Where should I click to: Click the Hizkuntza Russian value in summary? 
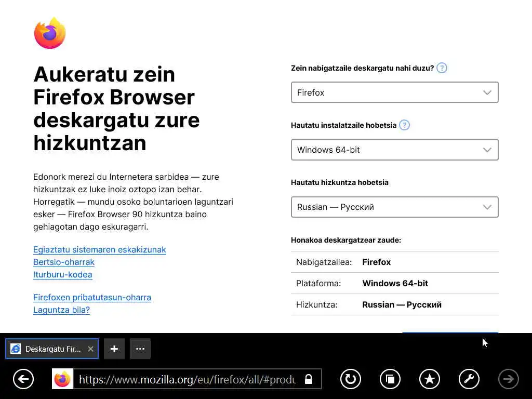402,304
